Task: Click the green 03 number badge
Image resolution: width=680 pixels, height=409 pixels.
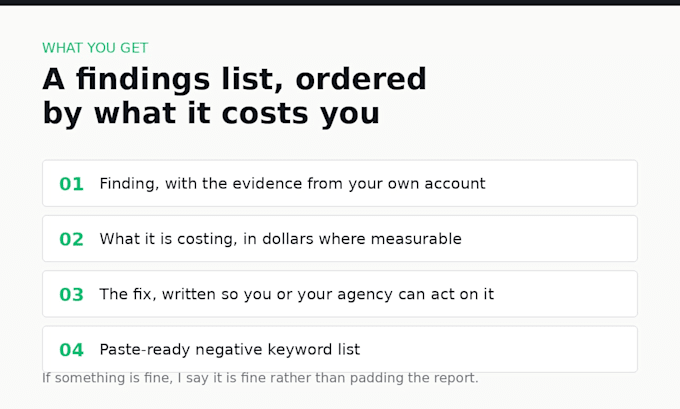Action: (x=71, y=294)
